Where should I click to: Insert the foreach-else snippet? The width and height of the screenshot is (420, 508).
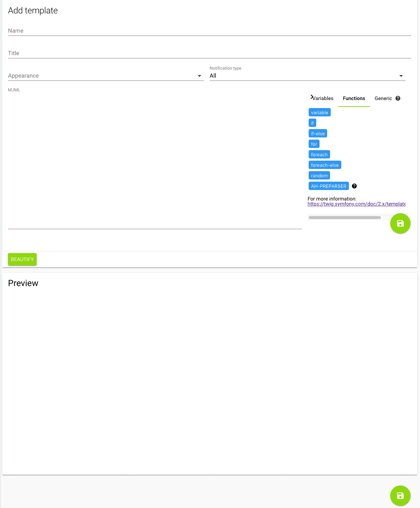325,165
